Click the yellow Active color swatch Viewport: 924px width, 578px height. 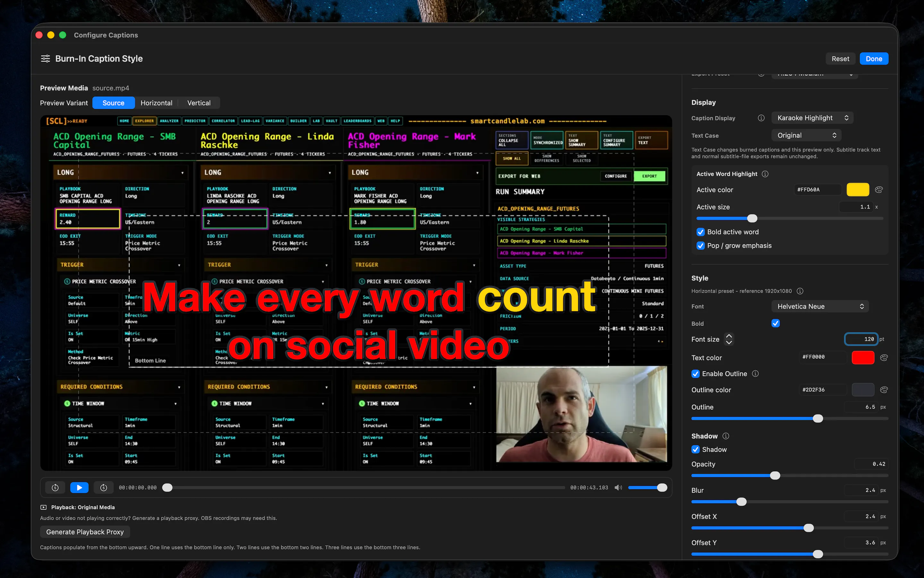pyautogui.click(x=858, y=189)
